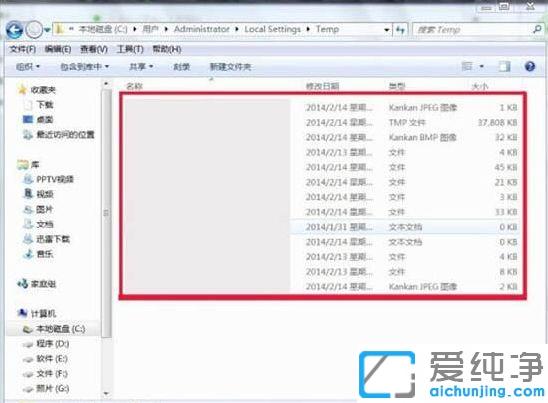Open the recent pages dropdown arrow
Screen dimensions: 548x403
(x=47, y=30)
